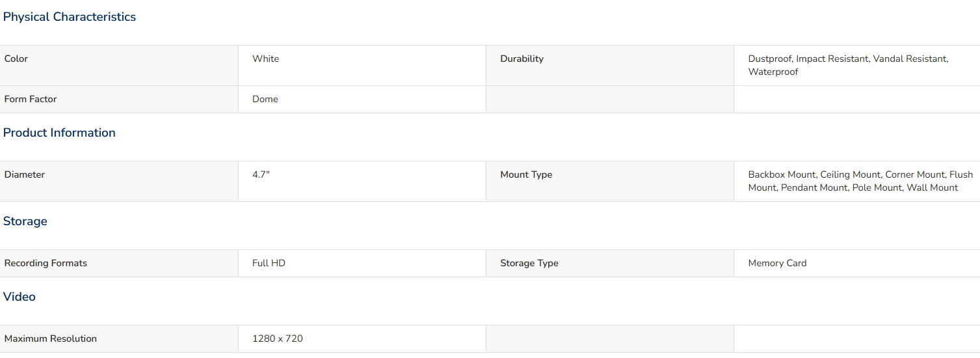Click the Dustproof, Impact Resistant durability text
Screen dimensions: 980x358
(x=848, y=65)
